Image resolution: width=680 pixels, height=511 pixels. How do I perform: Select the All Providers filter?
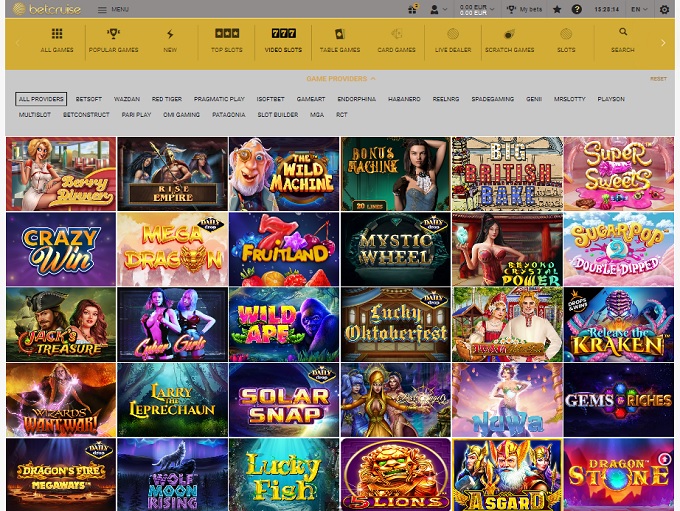coord(41,99)
